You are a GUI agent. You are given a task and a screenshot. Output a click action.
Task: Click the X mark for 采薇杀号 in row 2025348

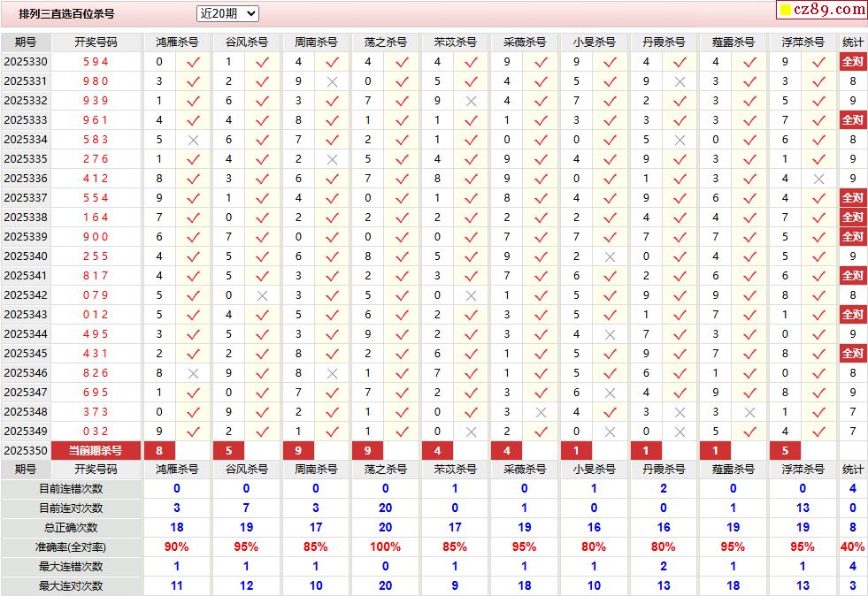(x=541, y=412)
